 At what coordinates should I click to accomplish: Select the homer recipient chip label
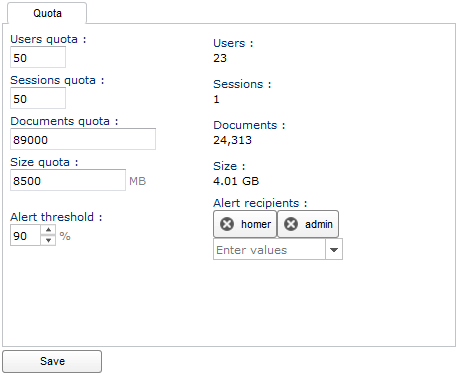pyautogui.click(x=256, y=224)
